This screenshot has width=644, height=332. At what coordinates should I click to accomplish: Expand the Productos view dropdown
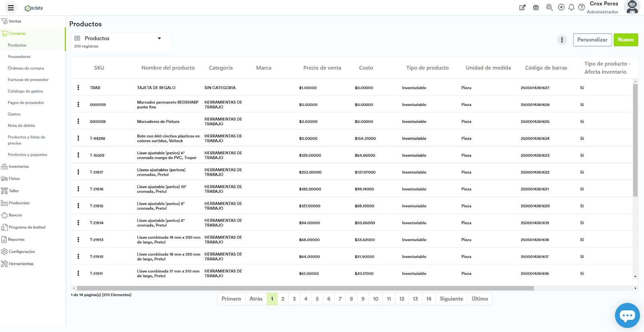tap(159, 38)
